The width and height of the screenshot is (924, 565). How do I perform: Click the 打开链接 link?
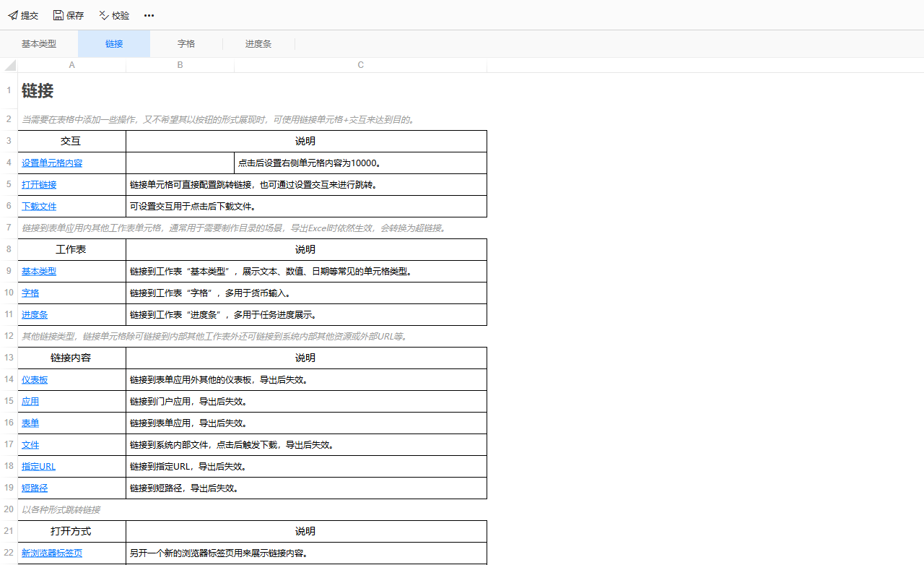39,185
